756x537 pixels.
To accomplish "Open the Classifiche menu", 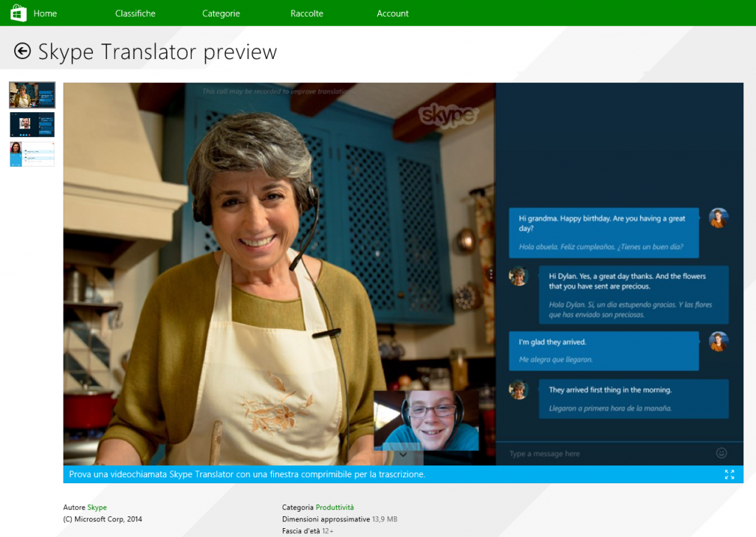I will (x=134, y=13).
